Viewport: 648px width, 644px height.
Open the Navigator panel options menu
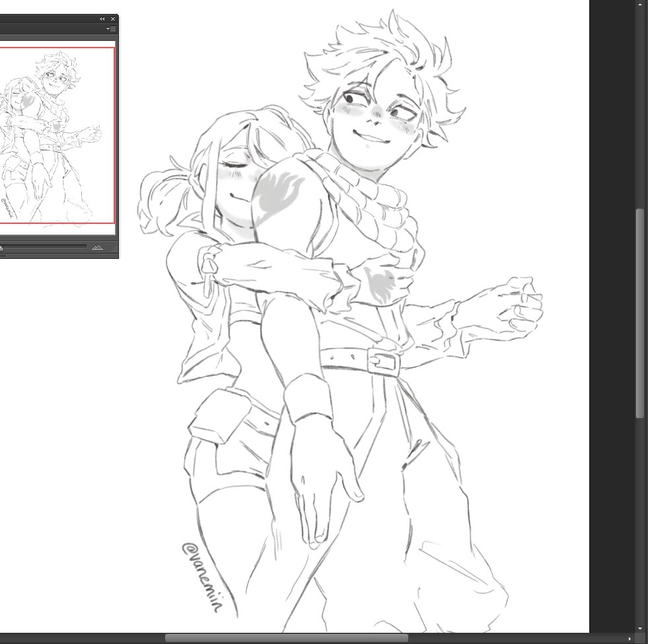click(x=111, y=28)
